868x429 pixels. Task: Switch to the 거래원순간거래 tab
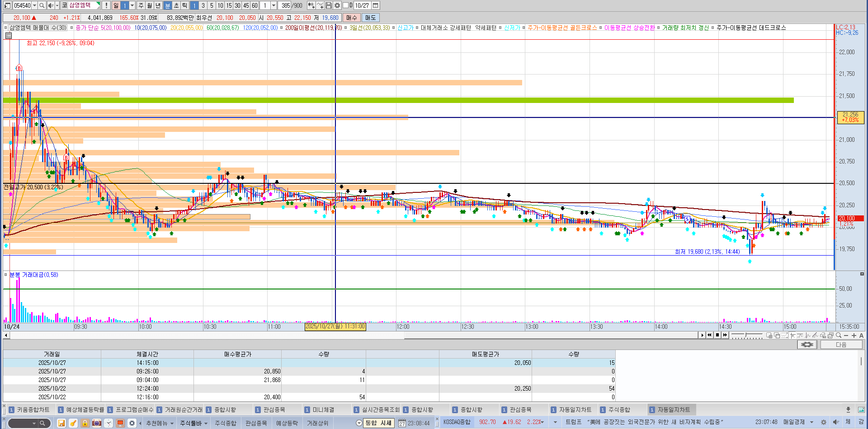(179, 410)
